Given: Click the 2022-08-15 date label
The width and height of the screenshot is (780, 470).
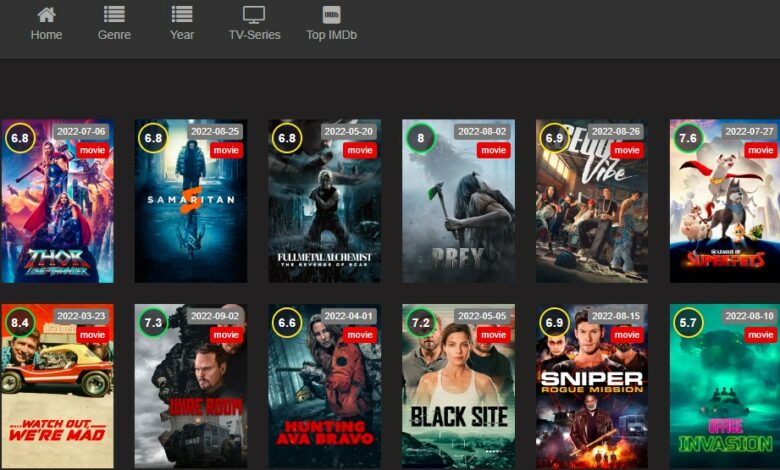Looking at the screenshot, I should 616,316.
